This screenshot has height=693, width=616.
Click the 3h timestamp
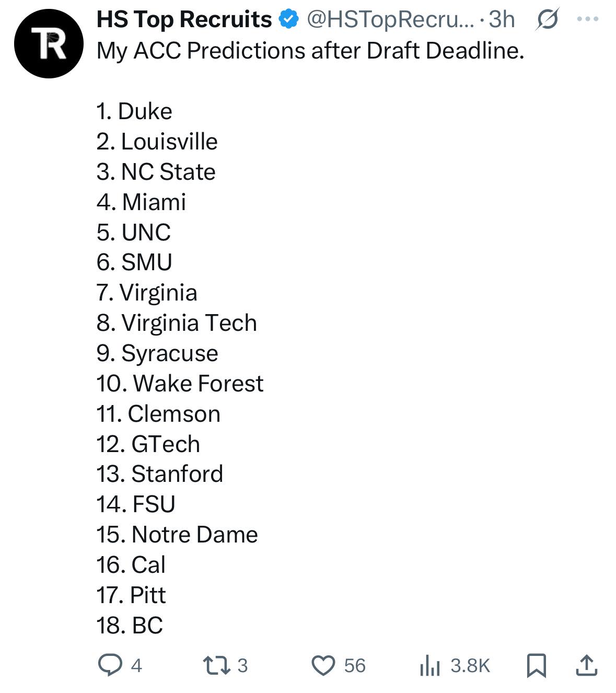[x=502, y=20]
